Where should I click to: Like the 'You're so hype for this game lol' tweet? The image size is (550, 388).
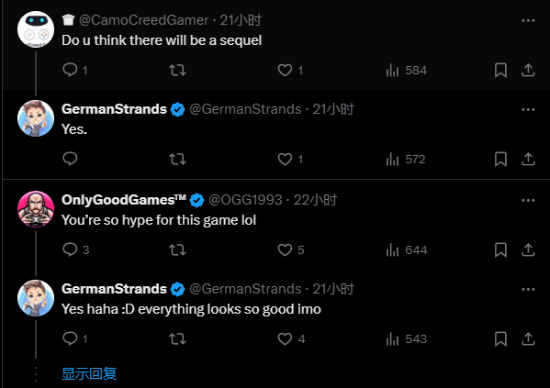tap(285, 250)
